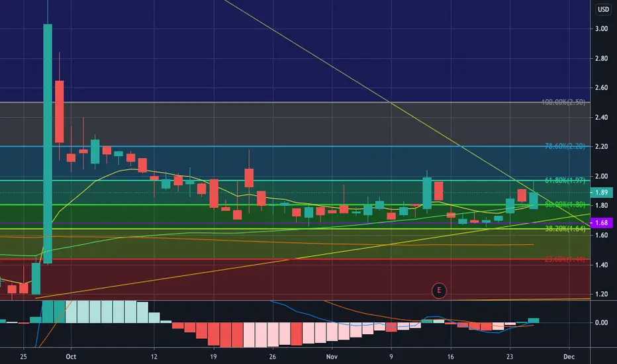The image size is (617, 364).
Task: Click the 2.20 price axis label
Action: (x=601, y=146)
